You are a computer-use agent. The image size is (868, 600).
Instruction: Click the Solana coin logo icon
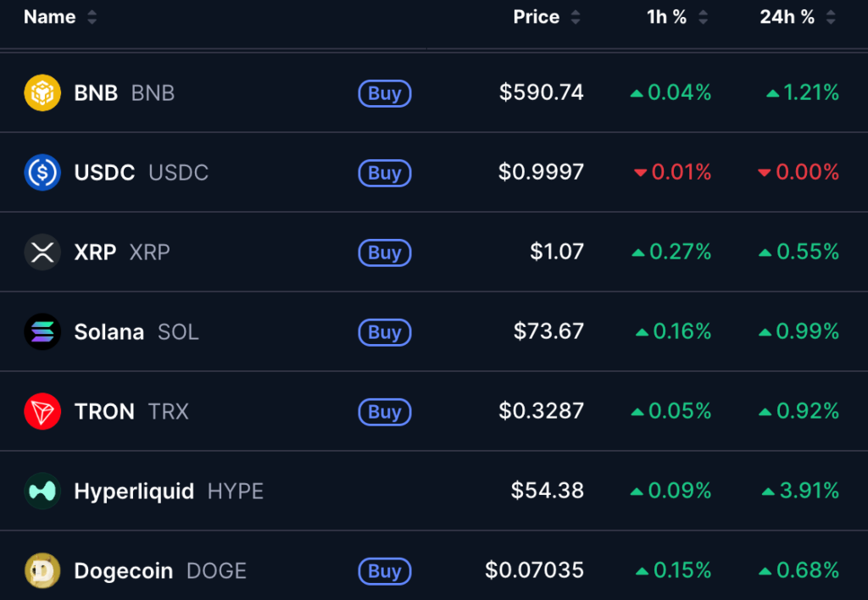pos(42,332)
